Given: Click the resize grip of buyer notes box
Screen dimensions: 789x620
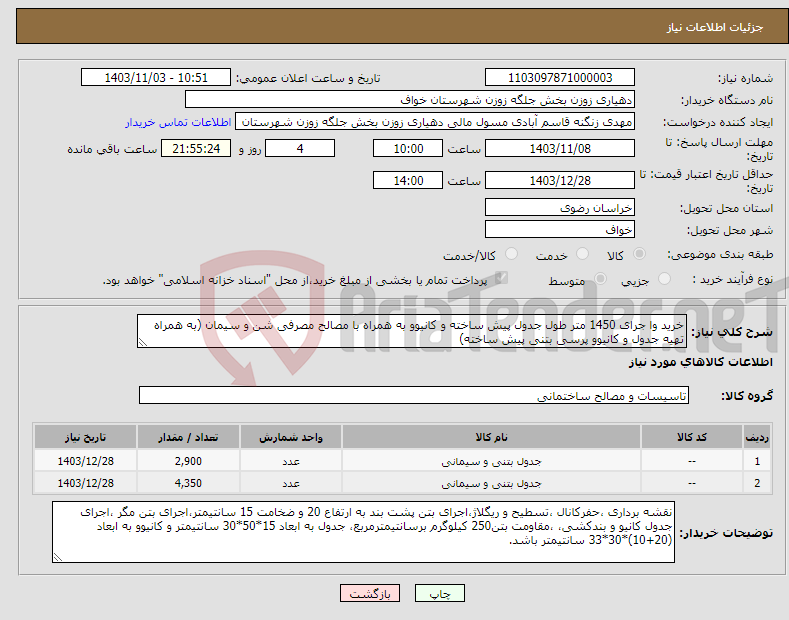Looking at the screenshot, I should coord(58,557).
